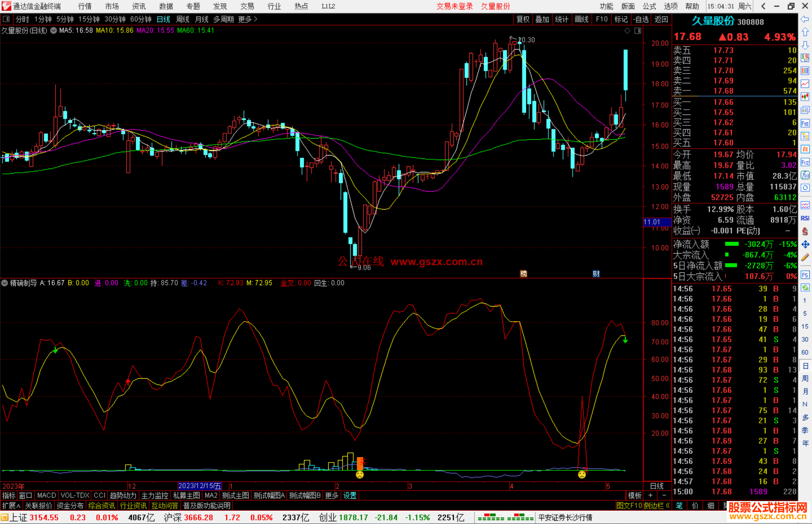Collapse the 侧边栏 sidebar panel

(x=656, y=506)
